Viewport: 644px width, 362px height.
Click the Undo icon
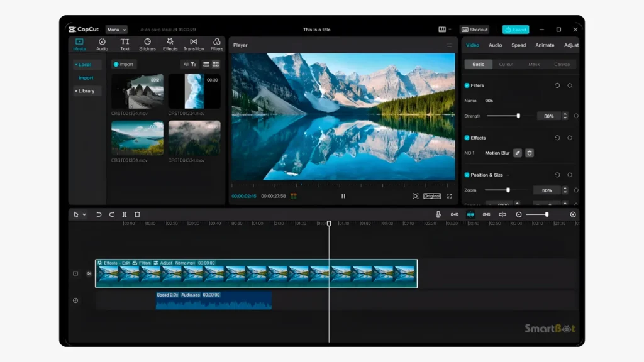tap(99, 214)
